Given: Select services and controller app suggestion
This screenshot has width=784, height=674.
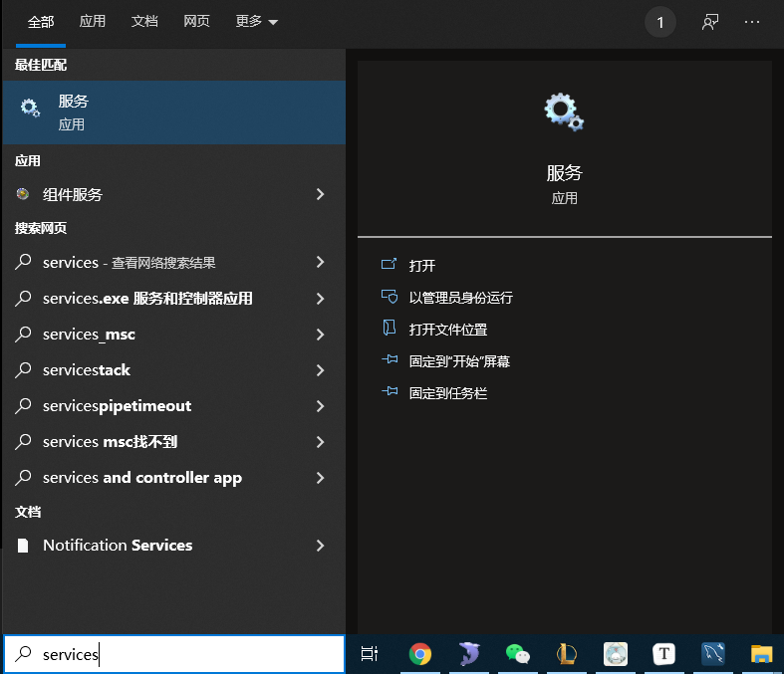Looking at the screenshot, I should pos(174,478).
